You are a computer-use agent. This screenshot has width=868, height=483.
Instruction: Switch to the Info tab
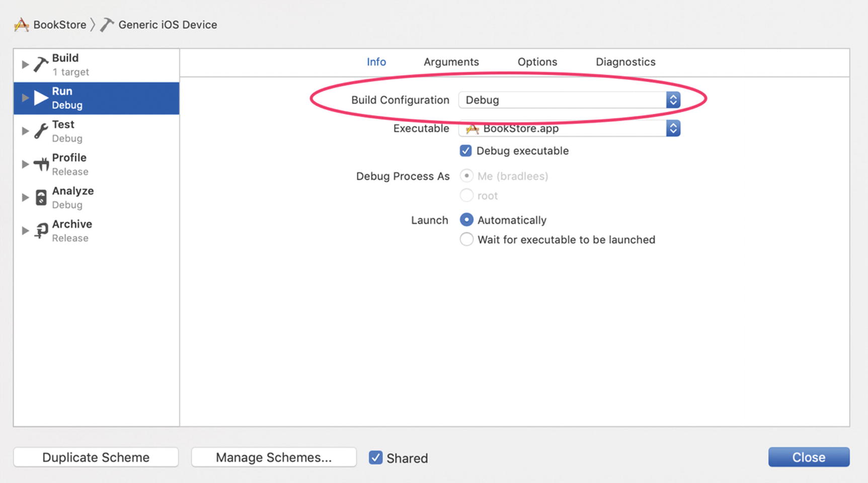(x=376, y=62)
